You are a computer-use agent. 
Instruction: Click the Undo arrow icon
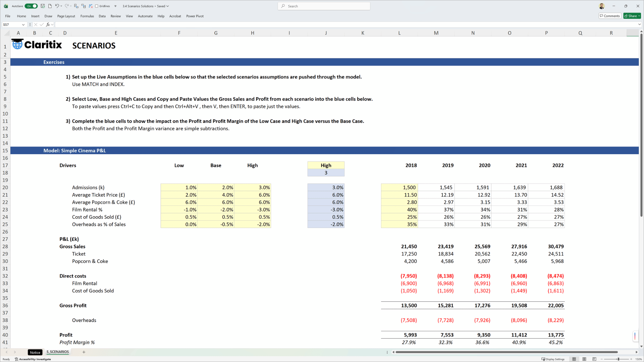(57, 6)
